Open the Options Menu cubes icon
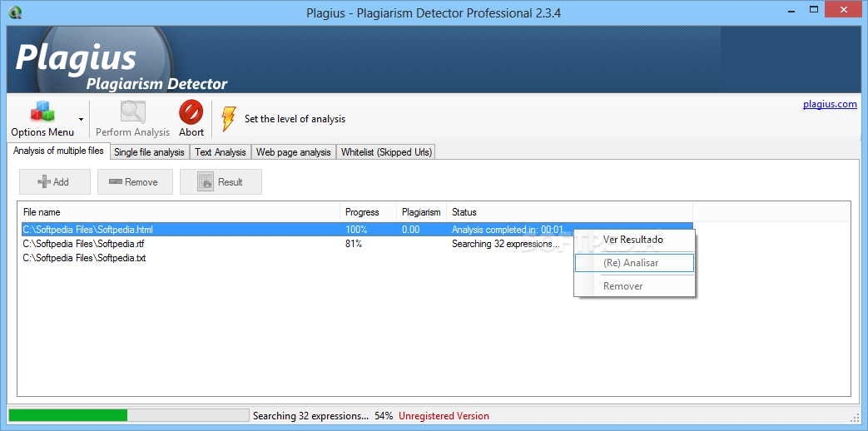This screenshot has height=431, width=868. click(x=42, y=112)
